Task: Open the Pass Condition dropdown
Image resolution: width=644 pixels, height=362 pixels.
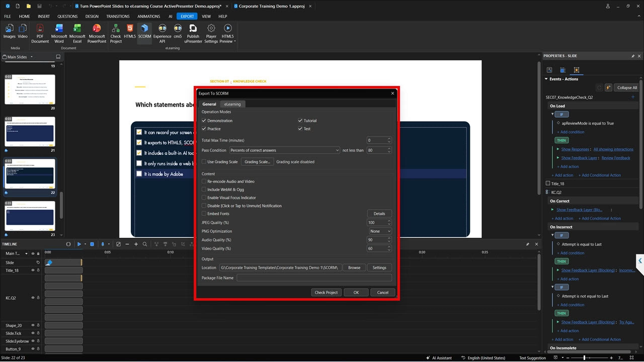Action: (x=285, y=150)
